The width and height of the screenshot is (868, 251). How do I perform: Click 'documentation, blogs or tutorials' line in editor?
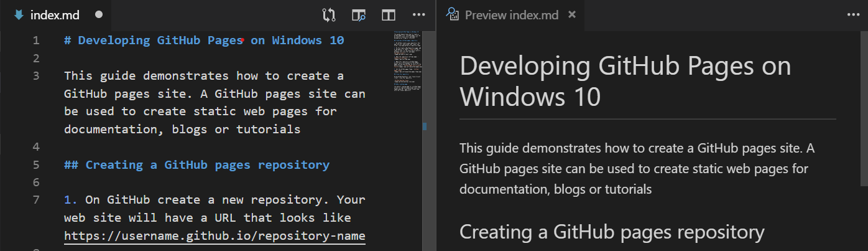point(182,130)
